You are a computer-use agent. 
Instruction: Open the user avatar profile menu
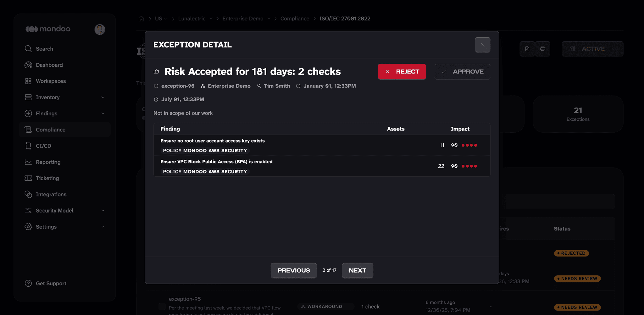tap(100, 29)
